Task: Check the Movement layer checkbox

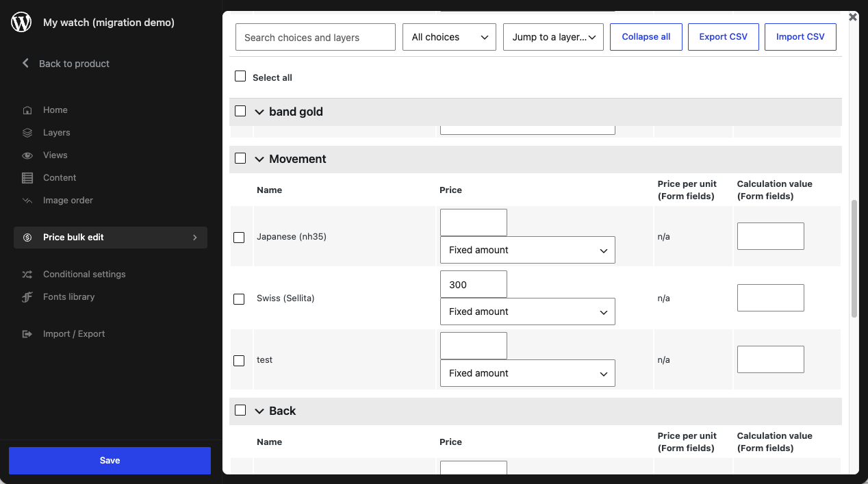Action: (x=240, y=158)
